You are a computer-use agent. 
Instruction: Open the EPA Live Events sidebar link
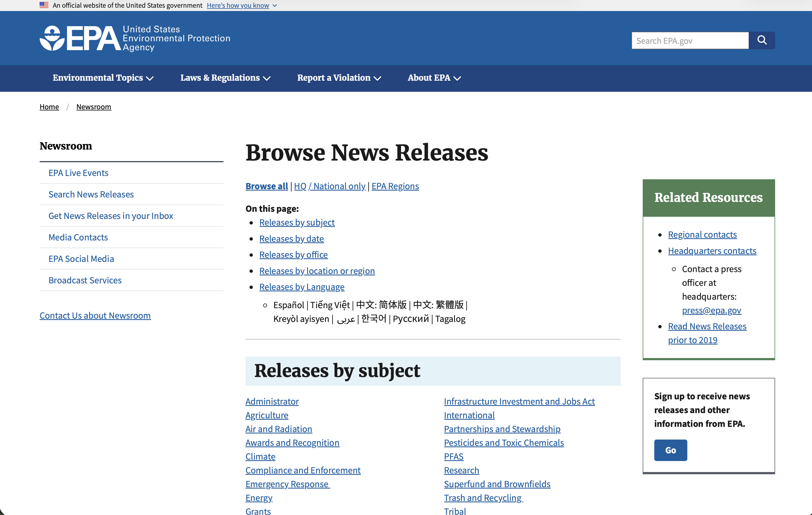point(78,173)
